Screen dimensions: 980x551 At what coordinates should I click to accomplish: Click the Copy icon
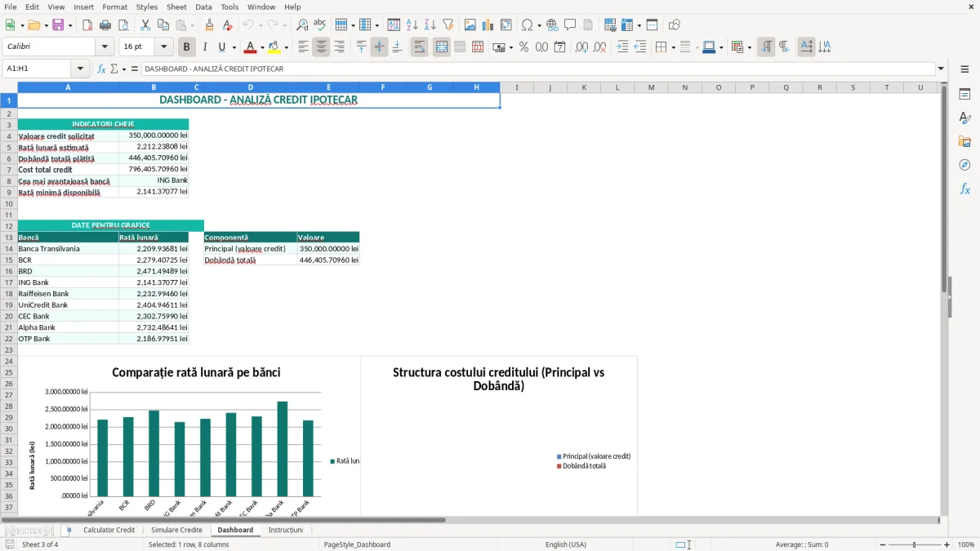coord(163,25)
